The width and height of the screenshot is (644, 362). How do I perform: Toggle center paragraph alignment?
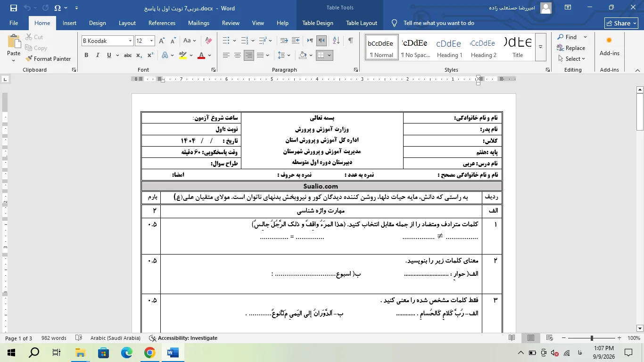(238, 55)
